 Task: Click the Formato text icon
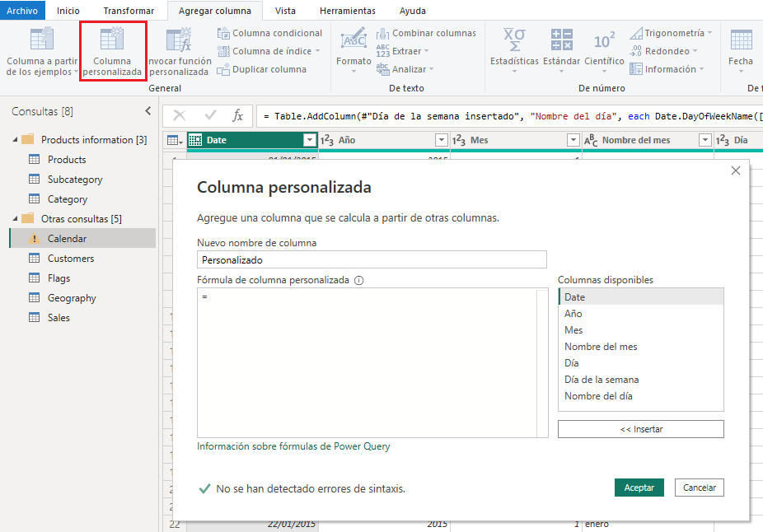353,40
